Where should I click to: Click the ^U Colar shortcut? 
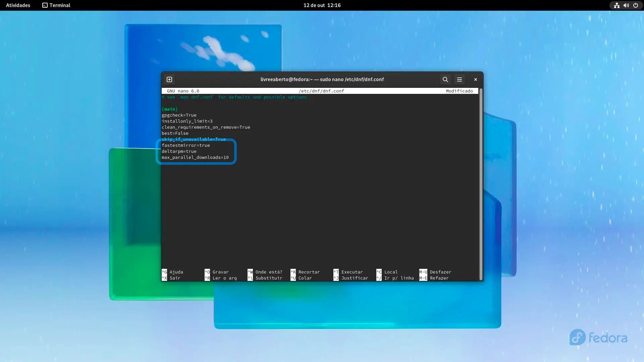tap(301, 278)
